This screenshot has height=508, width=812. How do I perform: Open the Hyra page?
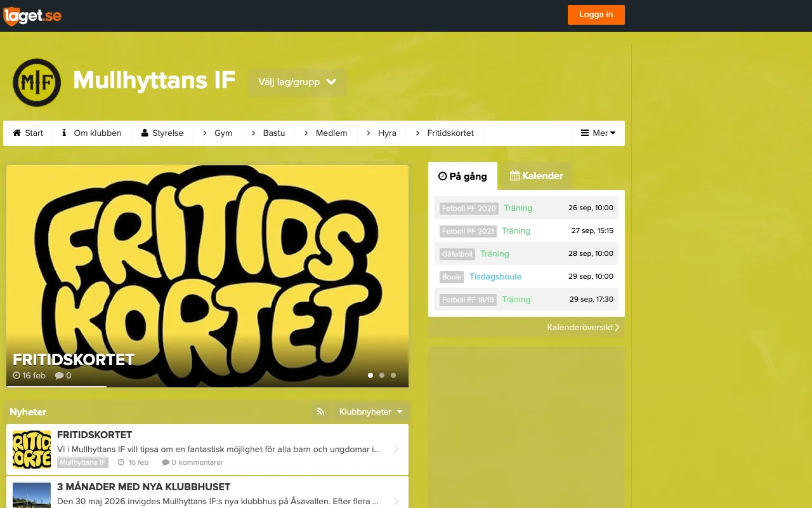pos(382,133)
